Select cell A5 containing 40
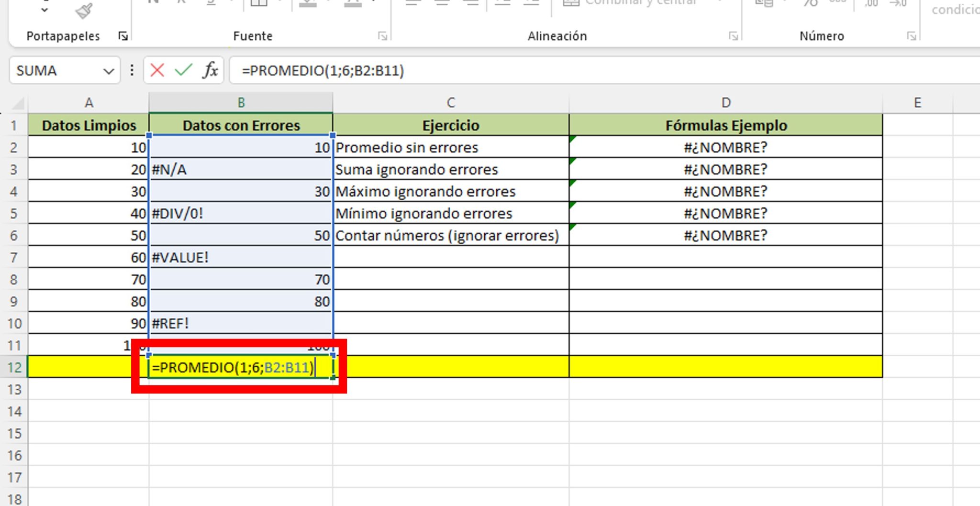Viewport: 980px width, 506px height. 89,213
